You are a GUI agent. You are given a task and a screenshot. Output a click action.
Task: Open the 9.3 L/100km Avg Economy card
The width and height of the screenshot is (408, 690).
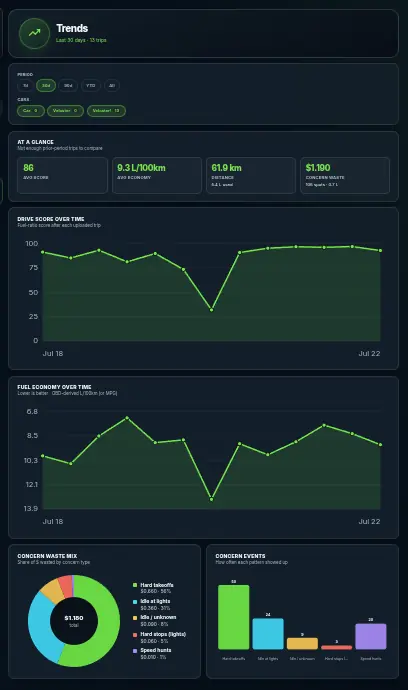(x=157, y=175)
